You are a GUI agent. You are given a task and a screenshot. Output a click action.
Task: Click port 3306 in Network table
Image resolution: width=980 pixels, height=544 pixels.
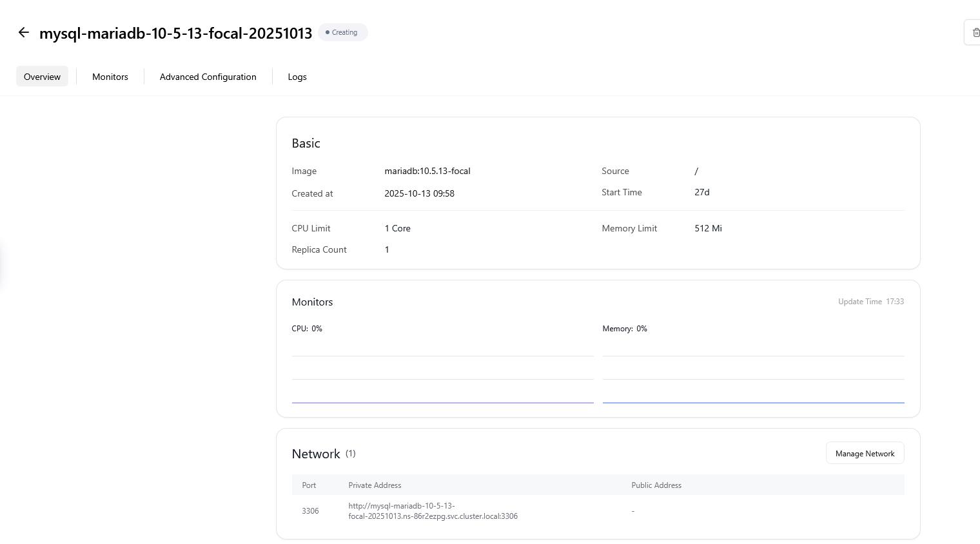310,511
